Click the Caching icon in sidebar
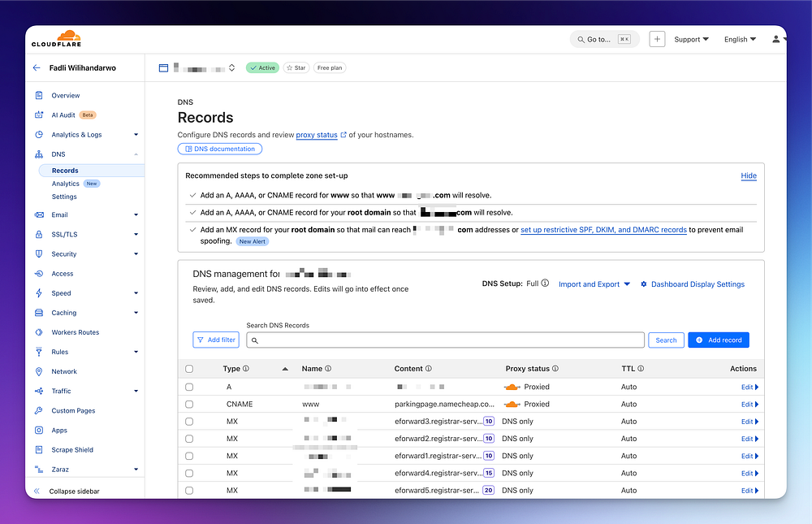 (x=39, y=313)
